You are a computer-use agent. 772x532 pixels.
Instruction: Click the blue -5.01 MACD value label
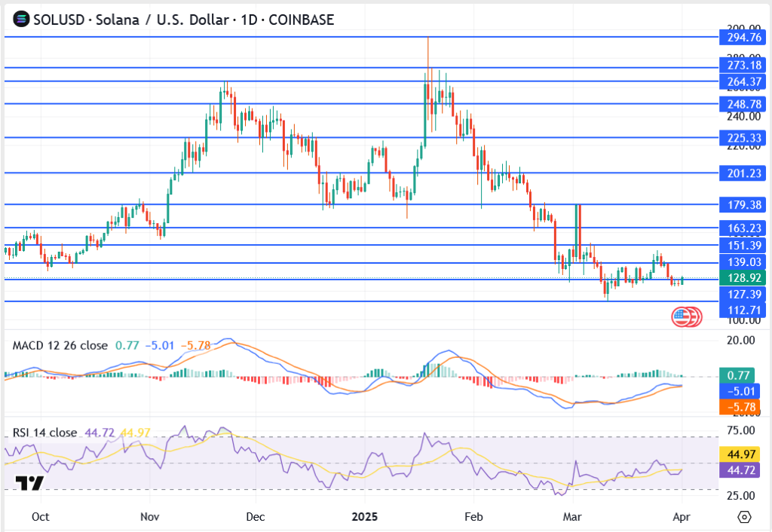click(x=742, y=391)
